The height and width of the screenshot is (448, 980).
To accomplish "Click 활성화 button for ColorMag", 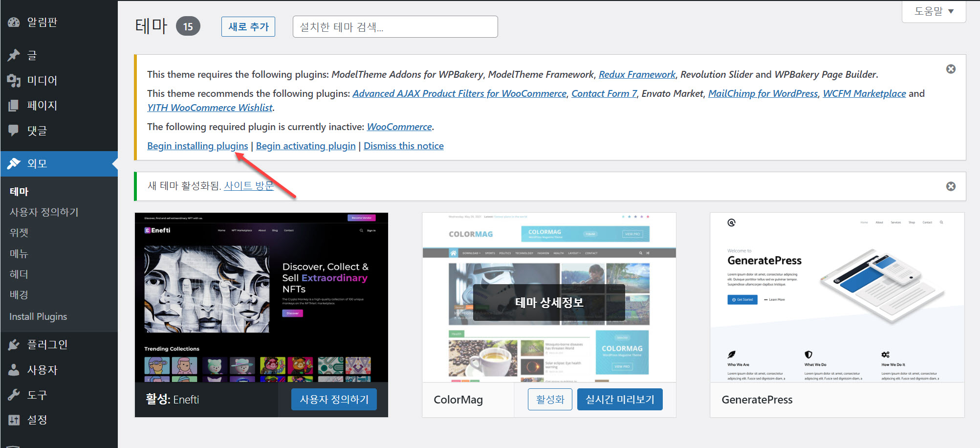I will [x=550, y=399].
